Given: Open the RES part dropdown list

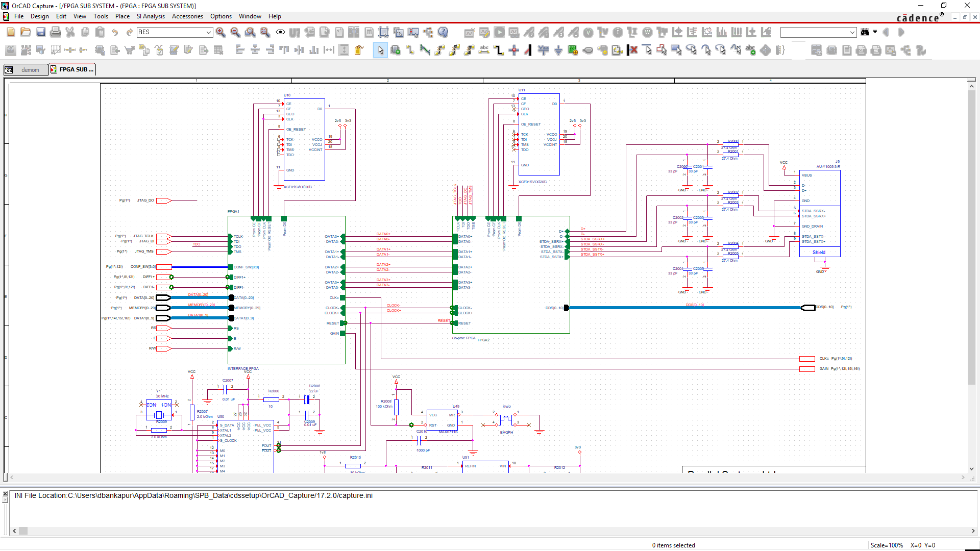Looking at the screenshot, I should (209, 32).
